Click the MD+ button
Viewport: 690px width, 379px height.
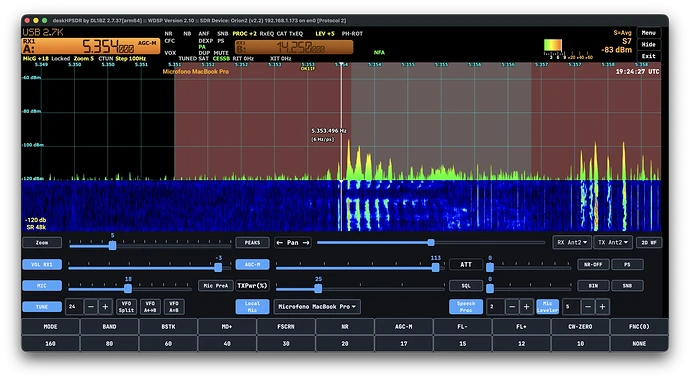(227, 327)
